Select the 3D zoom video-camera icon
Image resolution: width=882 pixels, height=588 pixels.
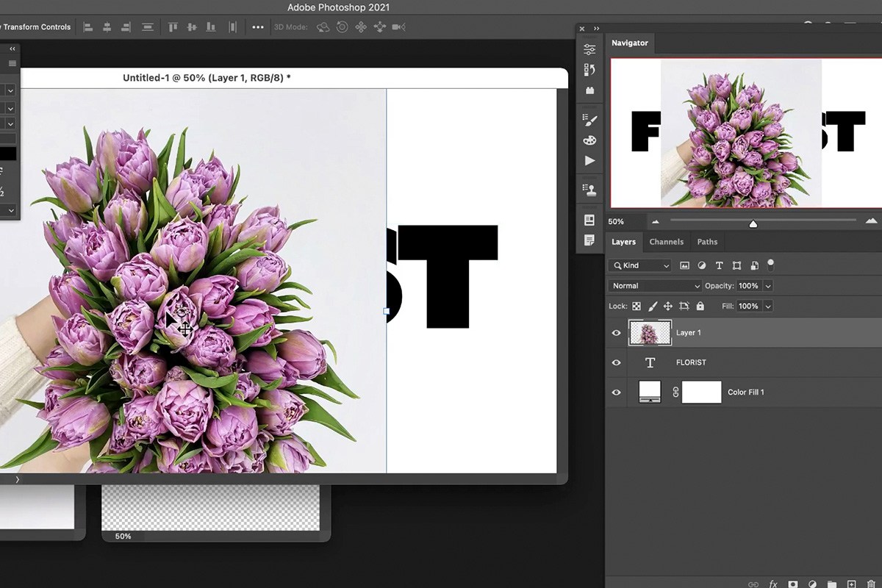(399, 27)
